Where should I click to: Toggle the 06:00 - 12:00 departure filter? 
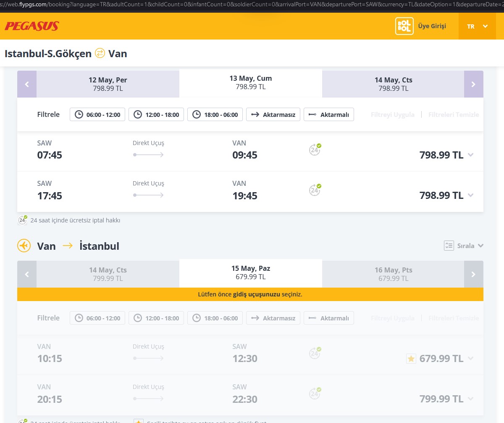(x=97, y=114)
